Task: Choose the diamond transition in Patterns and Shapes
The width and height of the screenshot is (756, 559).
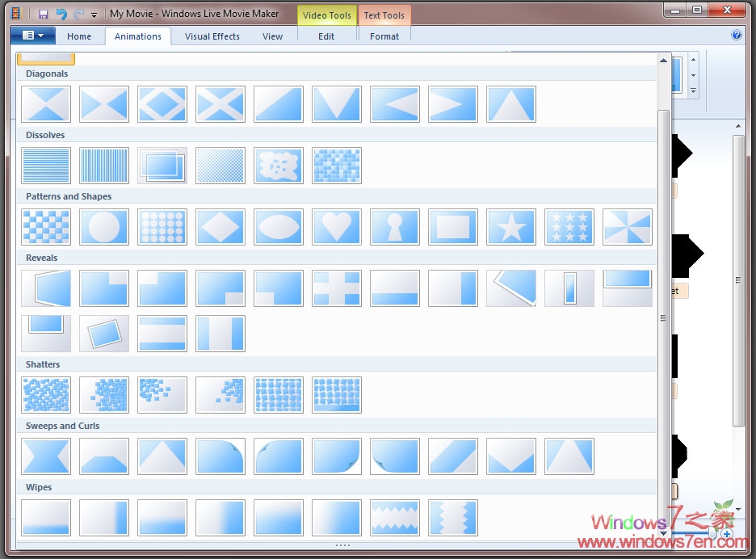Action: [x=220, y=227]
